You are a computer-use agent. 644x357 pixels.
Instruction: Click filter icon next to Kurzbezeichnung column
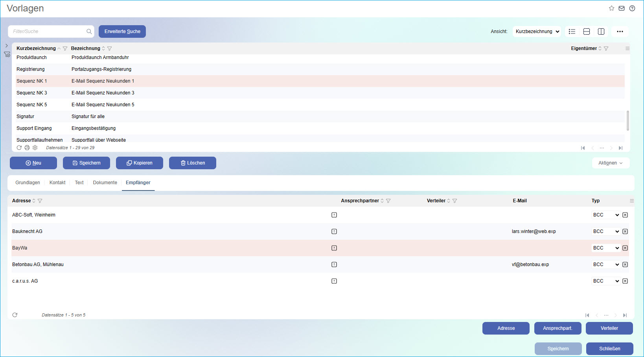[x=65, y=48]
